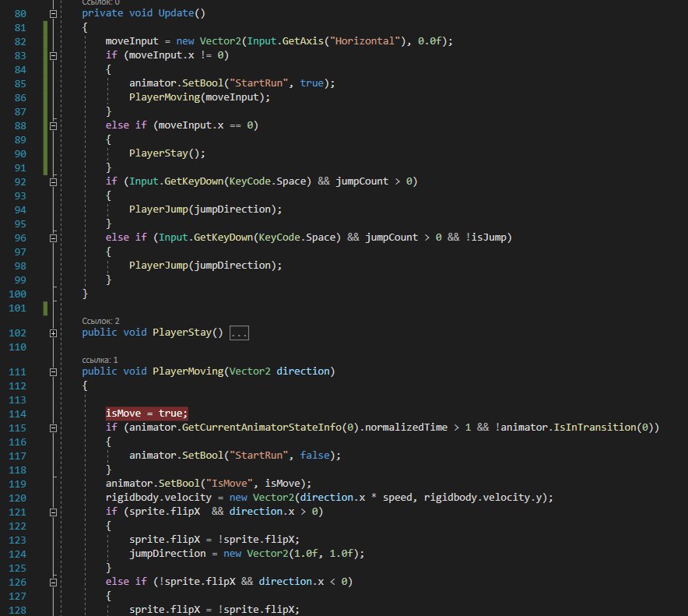Collapse the else if !sprite.flipX block at line 126
The height and width of the screenshot is (616, 688).
pos(53,583)
